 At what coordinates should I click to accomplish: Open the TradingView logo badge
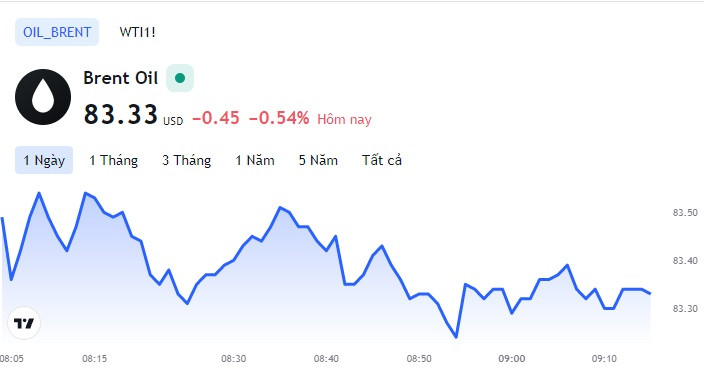click(x=24, y=323)
